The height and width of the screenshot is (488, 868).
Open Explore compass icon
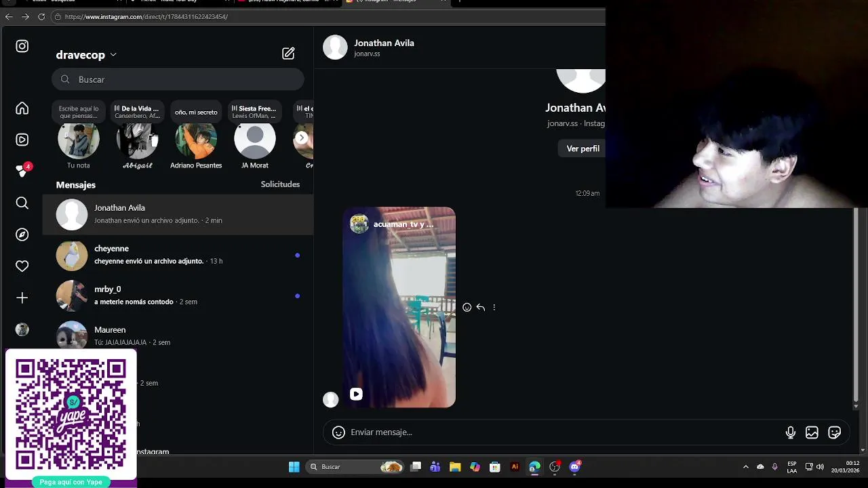tap(22, 235)
